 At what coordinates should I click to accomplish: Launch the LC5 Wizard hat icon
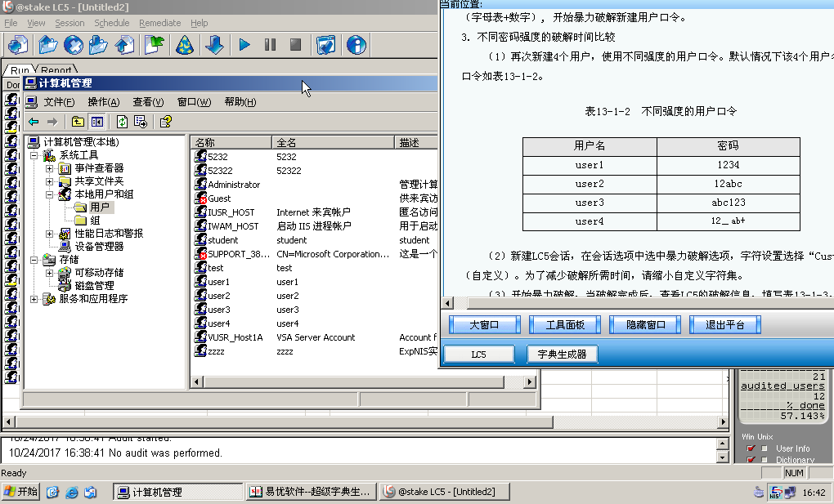pyautogui.click(x=185, y=45)
